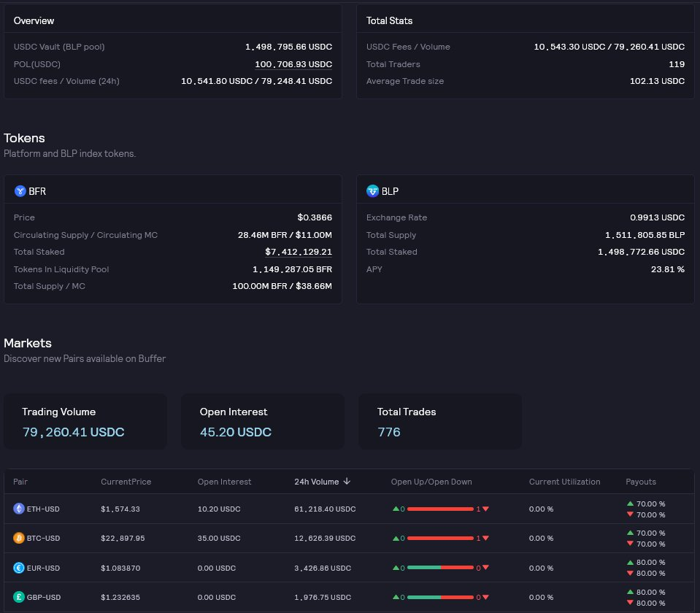Sort by Current Utilization column header
This screenshot has width=700, height=613.
click(564, 482)
